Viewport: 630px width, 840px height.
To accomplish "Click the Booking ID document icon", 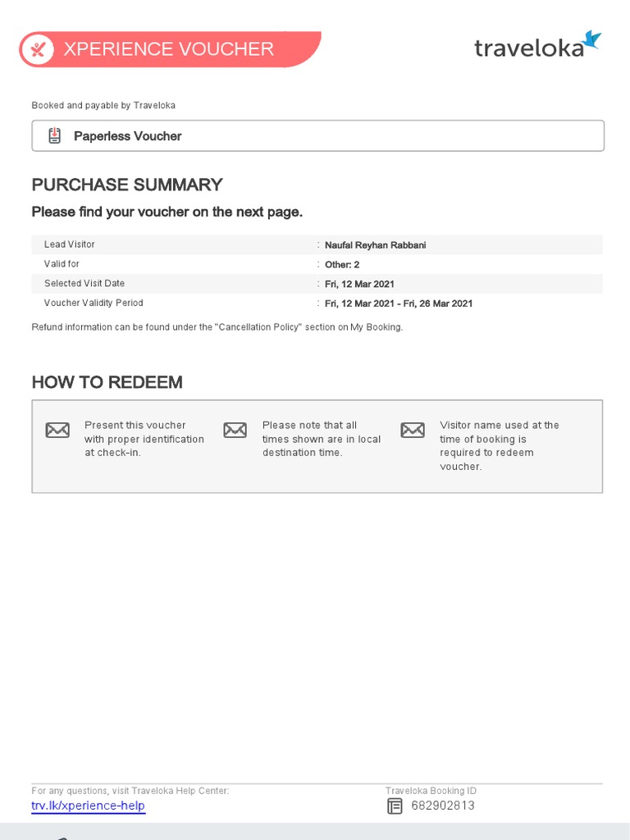I will [395, 806].
